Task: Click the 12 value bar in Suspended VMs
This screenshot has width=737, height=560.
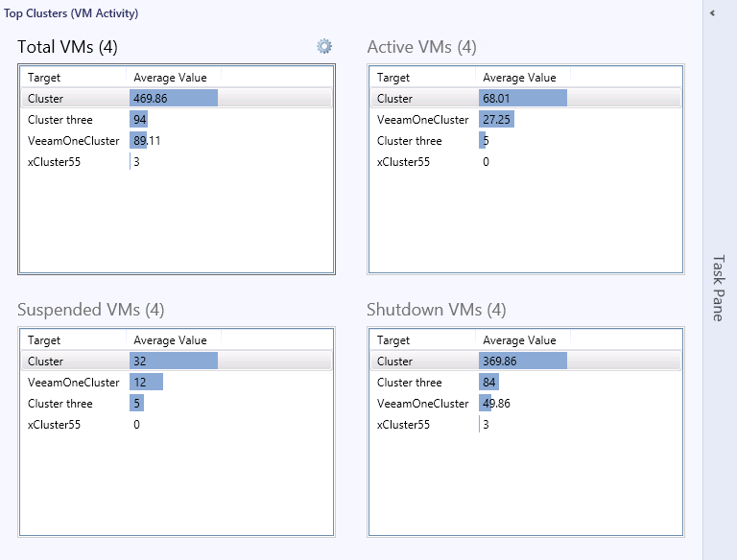Action: coord(147,383)
